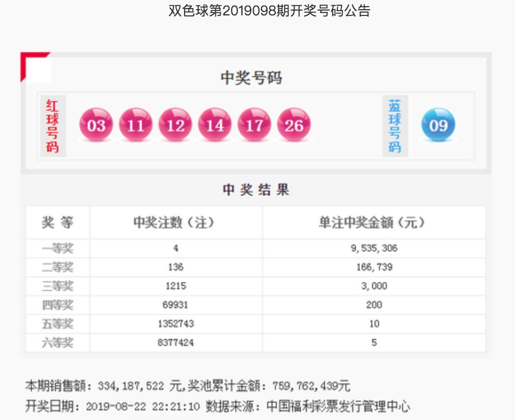Screen dimensions: 515x420
Task: Click the prize amount 3,000
Action: 374,286
